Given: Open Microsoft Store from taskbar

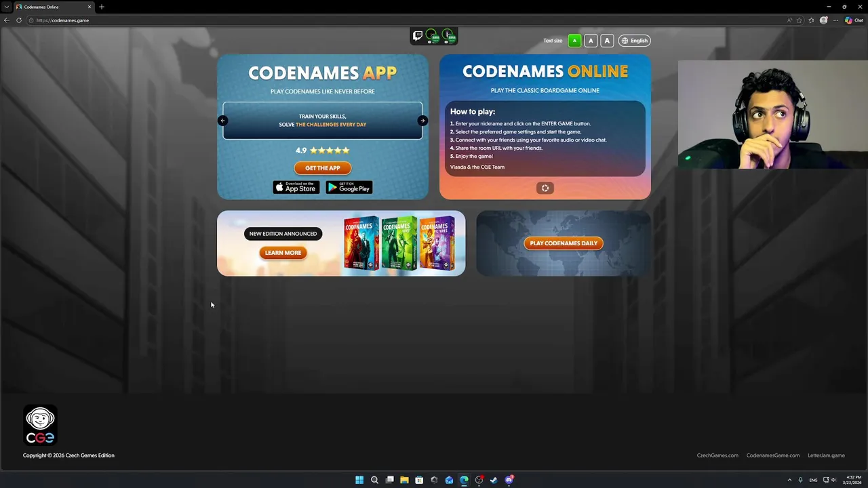Looking at the screenshot, I should (x=419, y=480).
